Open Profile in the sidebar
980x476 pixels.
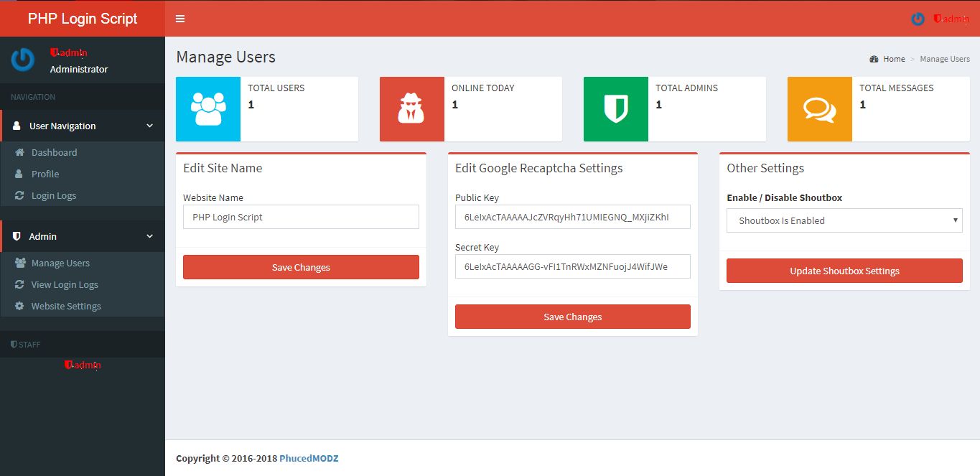tap(45, 174)
